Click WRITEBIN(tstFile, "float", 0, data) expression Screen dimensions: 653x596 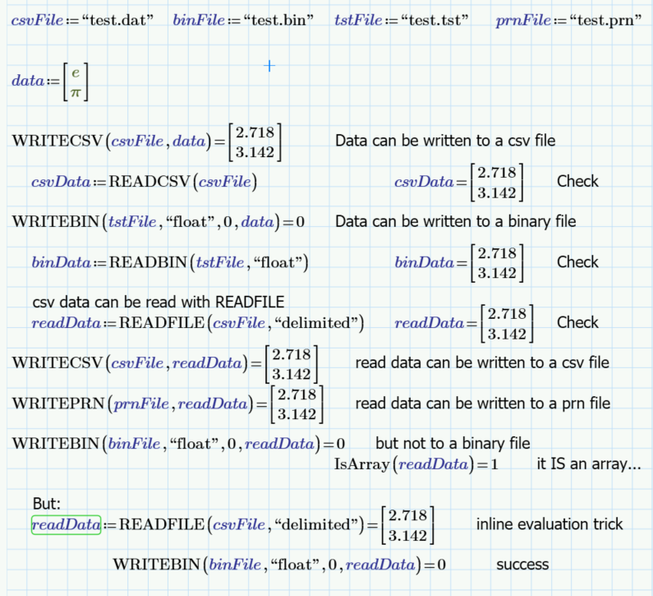(158, 222)
